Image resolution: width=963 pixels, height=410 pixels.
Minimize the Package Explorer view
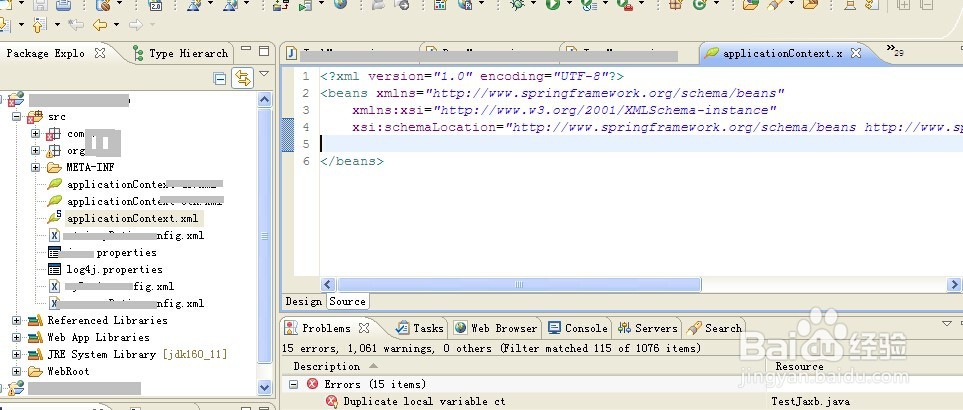click(246, 50)
